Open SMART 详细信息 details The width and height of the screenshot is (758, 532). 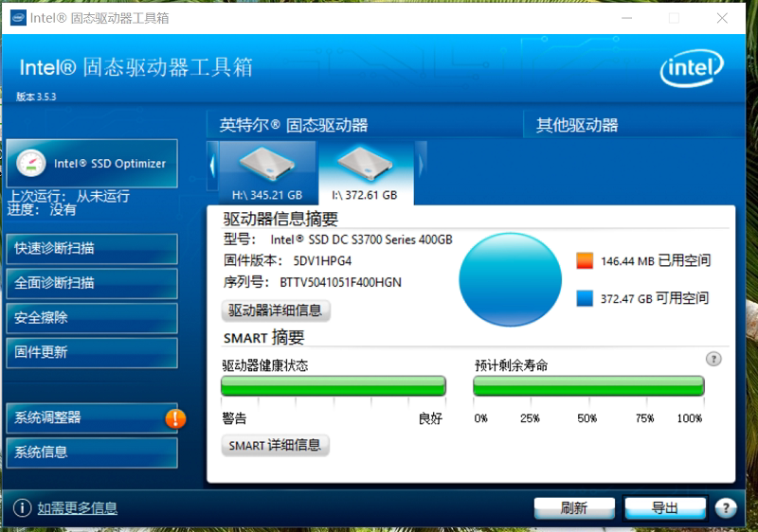tap(275, 445)
